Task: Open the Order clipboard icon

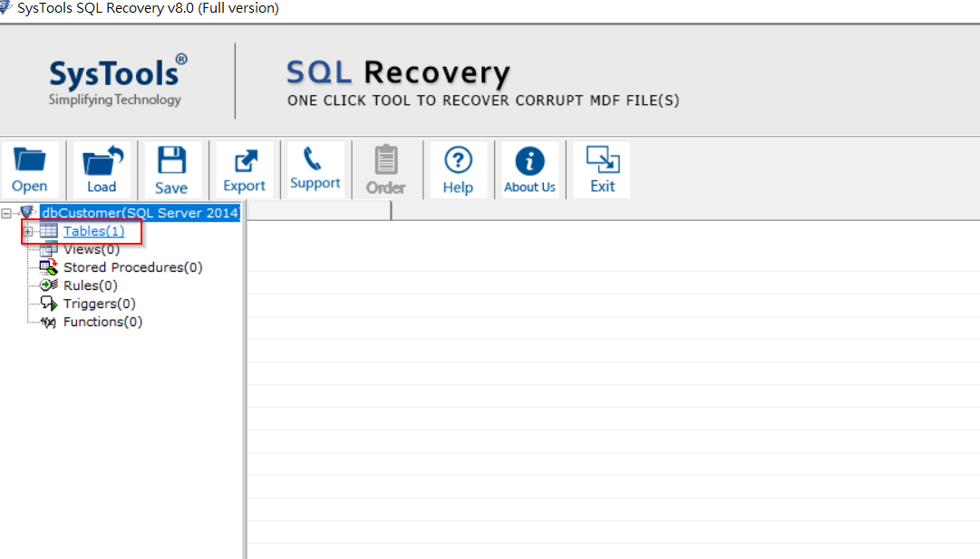Action: pyautogui.click(x=386, y=170)
